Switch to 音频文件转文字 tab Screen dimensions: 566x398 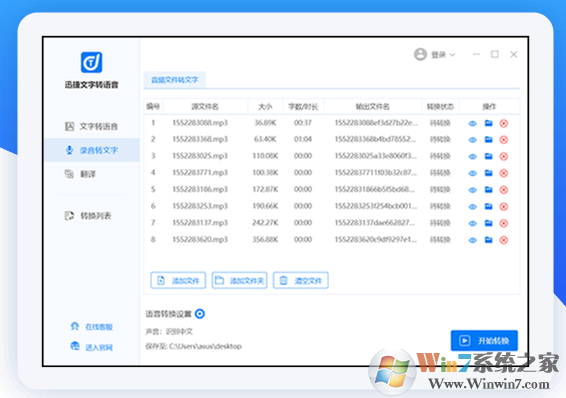point(175,80)
